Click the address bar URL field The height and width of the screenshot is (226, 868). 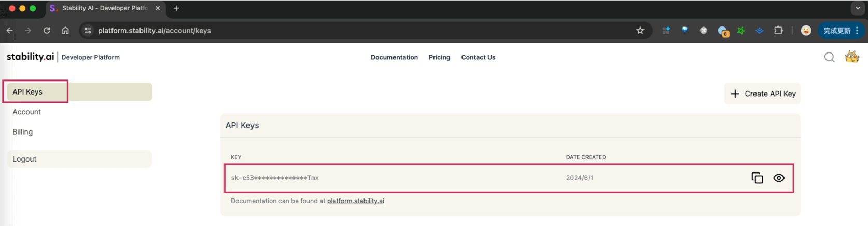[311, 31]
